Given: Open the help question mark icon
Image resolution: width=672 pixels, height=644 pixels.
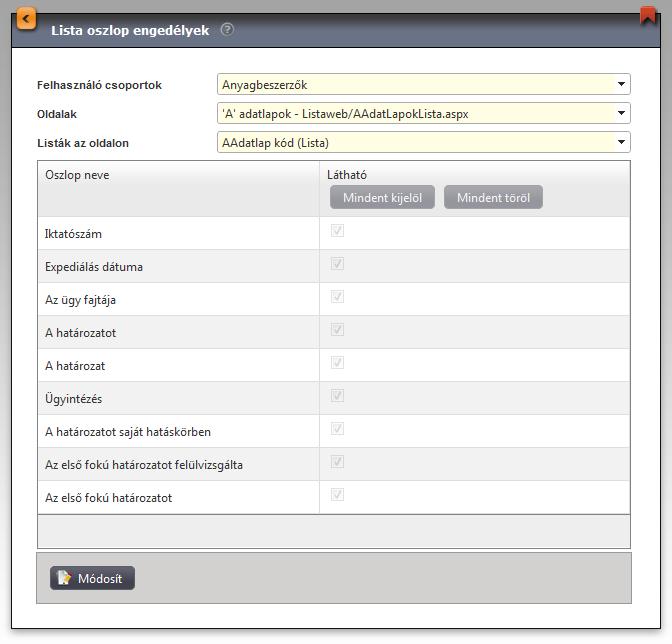Looking at the screenshot, I should [x=227, y=30].
